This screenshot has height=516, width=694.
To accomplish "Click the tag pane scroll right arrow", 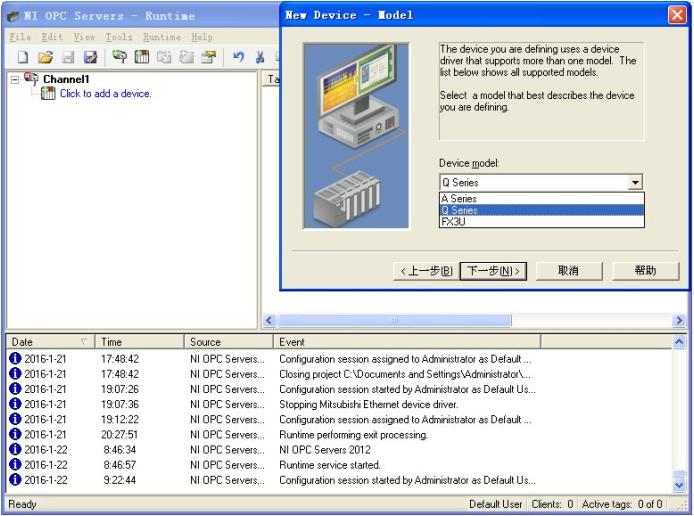I will pyautogui.click(x=679, y=320).
